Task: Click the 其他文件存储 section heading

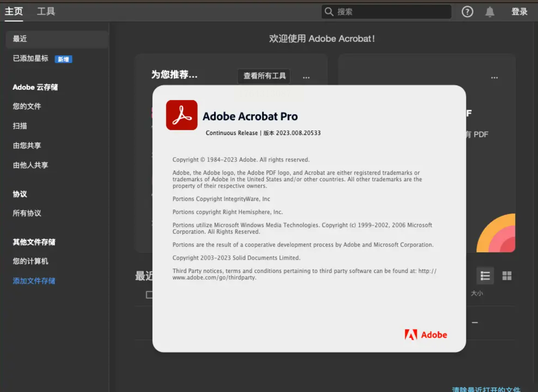Action: point(34,242)
